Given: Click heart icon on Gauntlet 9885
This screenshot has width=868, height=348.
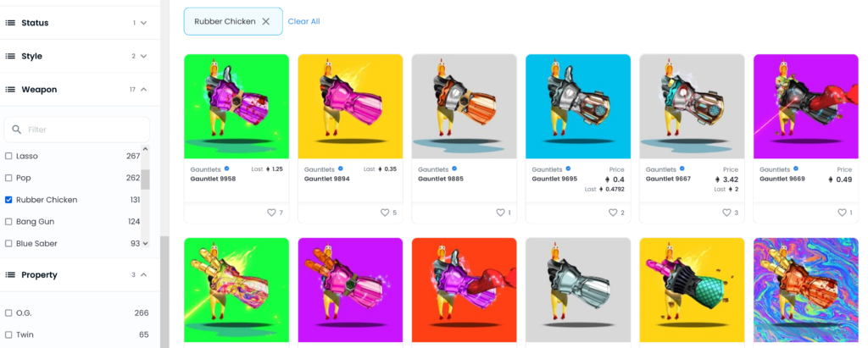Looking at the screenshot, I should (500, 213).
